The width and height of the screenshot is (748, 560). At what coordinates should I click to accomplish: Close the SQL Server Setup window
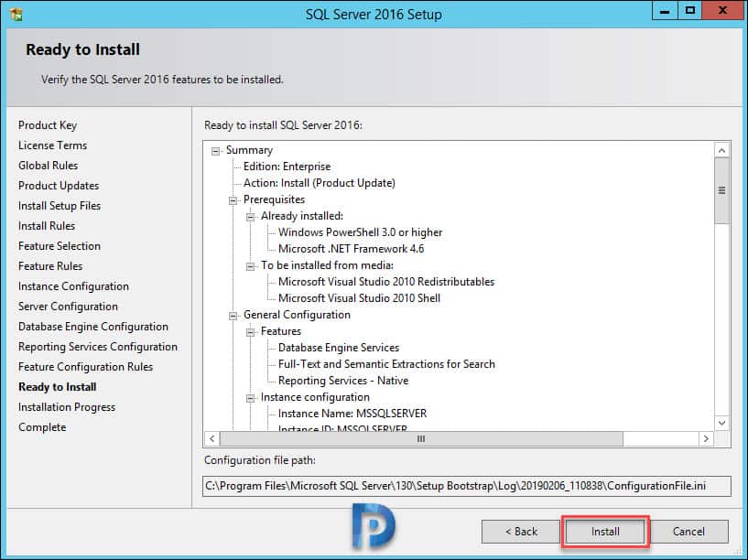point(722,10)
